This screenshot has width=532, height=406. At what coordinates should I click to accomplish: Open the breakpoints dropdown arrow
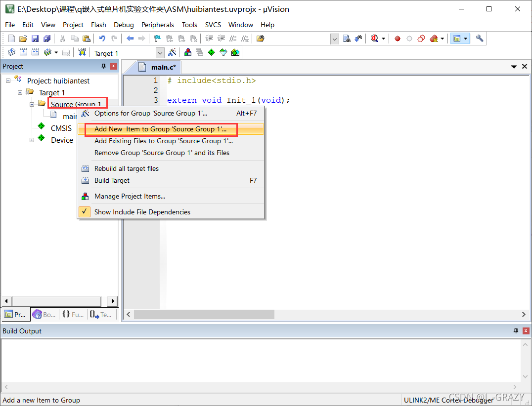[442, 39]
